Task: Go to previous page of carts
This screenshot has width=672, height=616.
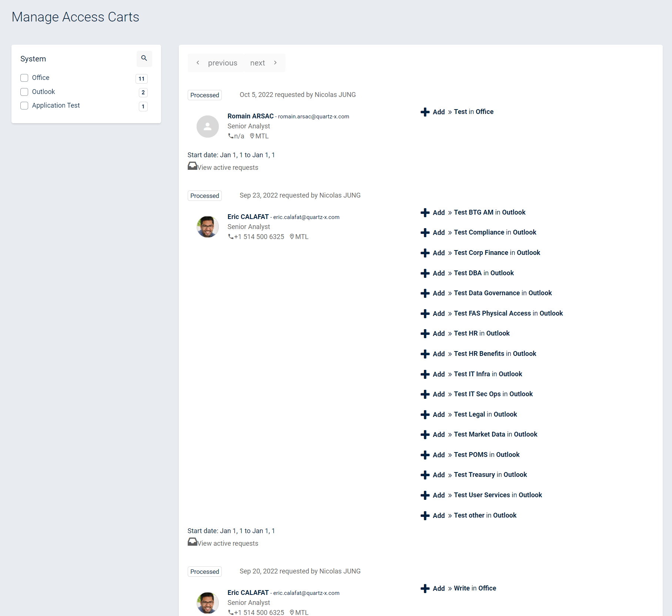Action: [217, 63]
